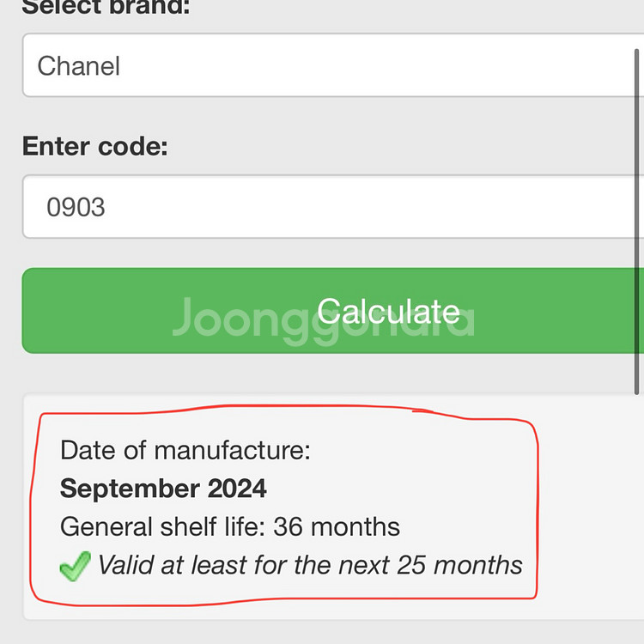Screen dimensions: 644x644
Task: Click the green checkmark validity icon
Action: (76, 566)
